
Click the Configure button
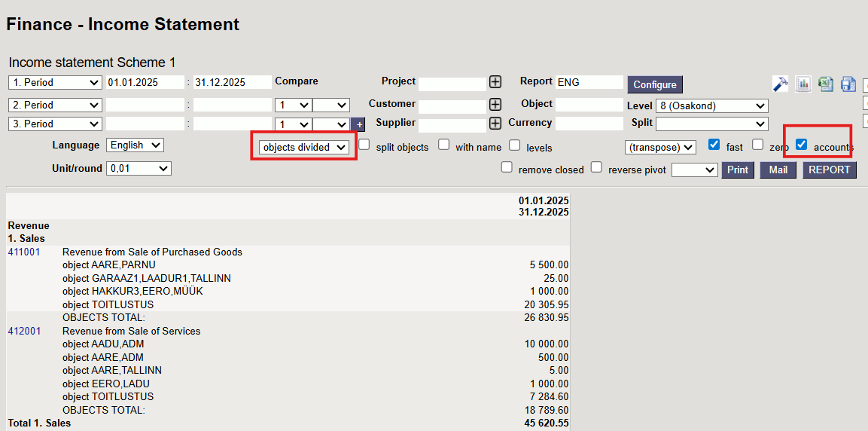pyautogui.click(x=655, y=84)
